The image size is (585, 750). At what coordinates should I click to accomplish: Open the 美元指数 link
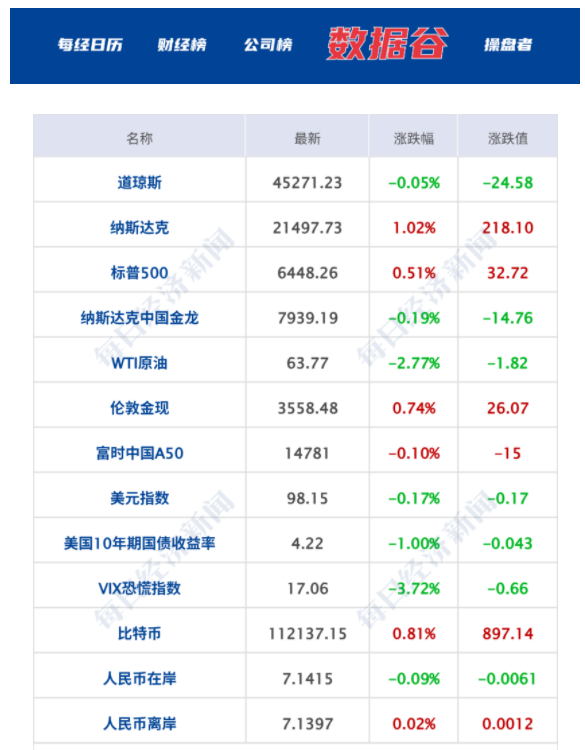(x=139, y=498)
